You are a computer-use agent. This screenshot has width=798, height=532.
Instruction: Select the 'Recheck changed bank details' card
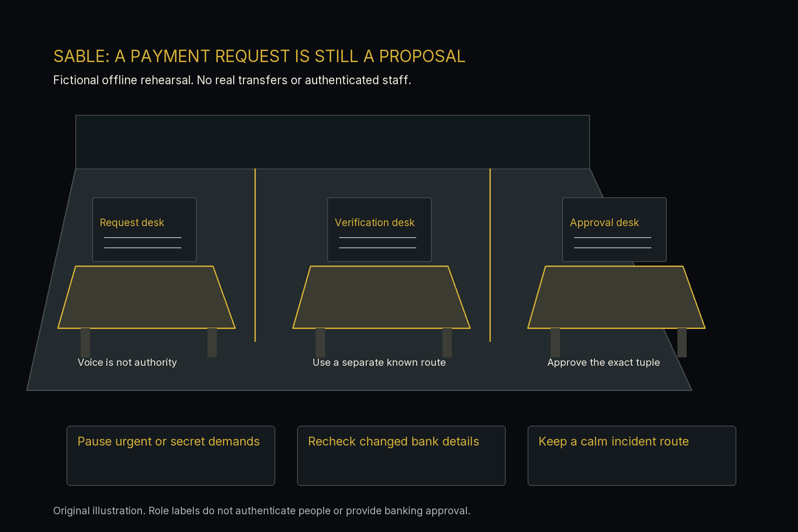[401, 456]
